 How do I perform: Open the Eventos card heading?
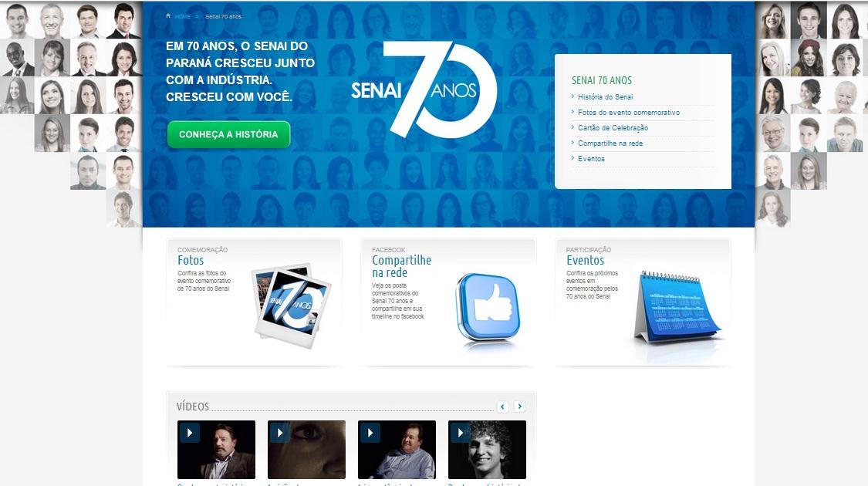[585, 260]
